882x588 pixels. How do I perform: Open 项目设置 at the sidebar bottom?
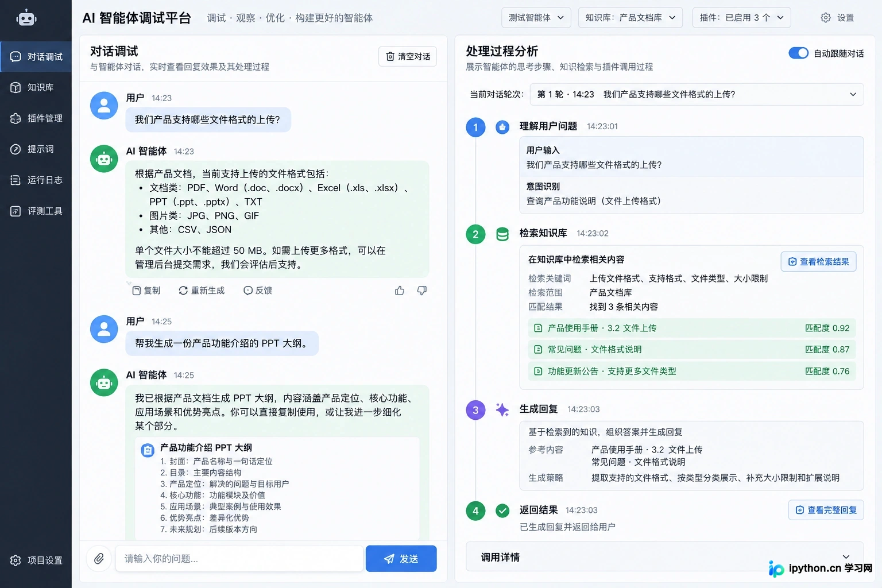pyautogui.click(x=36, y=560)
